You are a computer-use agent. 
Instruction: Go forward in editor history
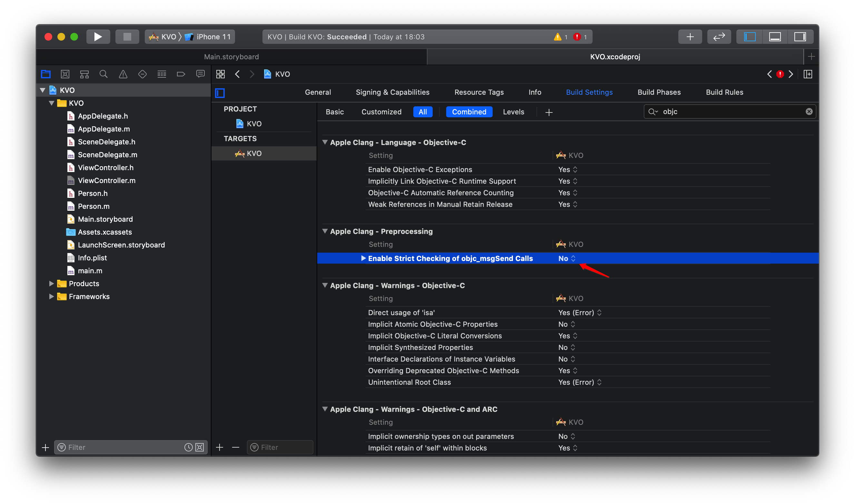(252, 74)
